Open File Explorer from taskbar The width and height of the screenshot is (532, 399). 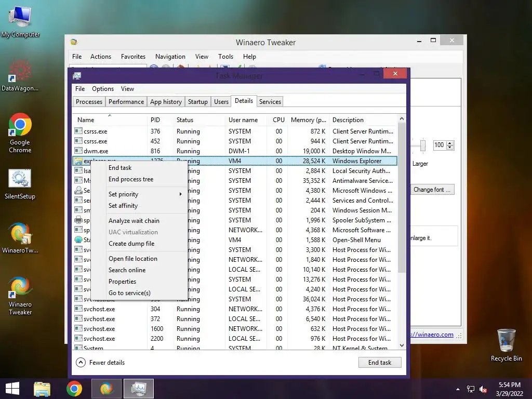(x=42, y=389)
